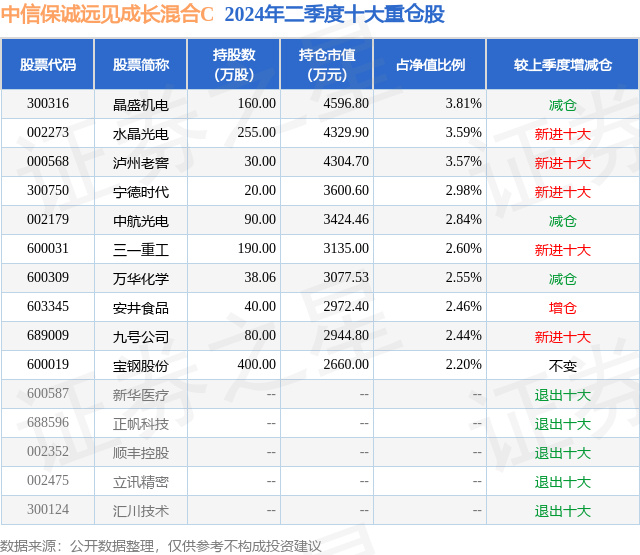
Task: Click share count 190.00
Action: click(257, 249)
